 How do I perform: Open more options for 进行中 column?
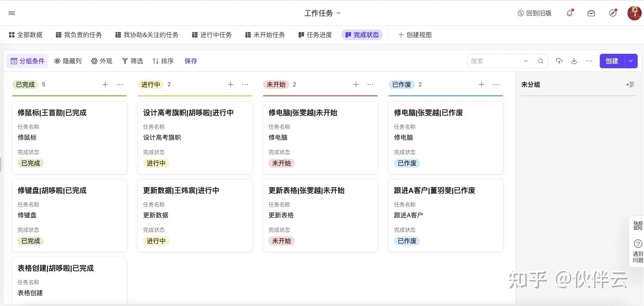pyautogui.click(x=245, y=85)
